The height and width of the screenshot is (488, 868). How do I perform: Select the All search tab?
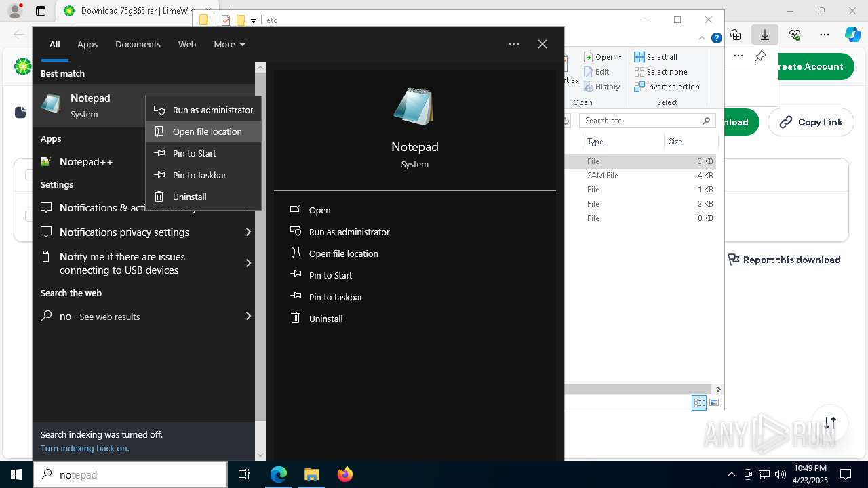(x=54, y=44)
